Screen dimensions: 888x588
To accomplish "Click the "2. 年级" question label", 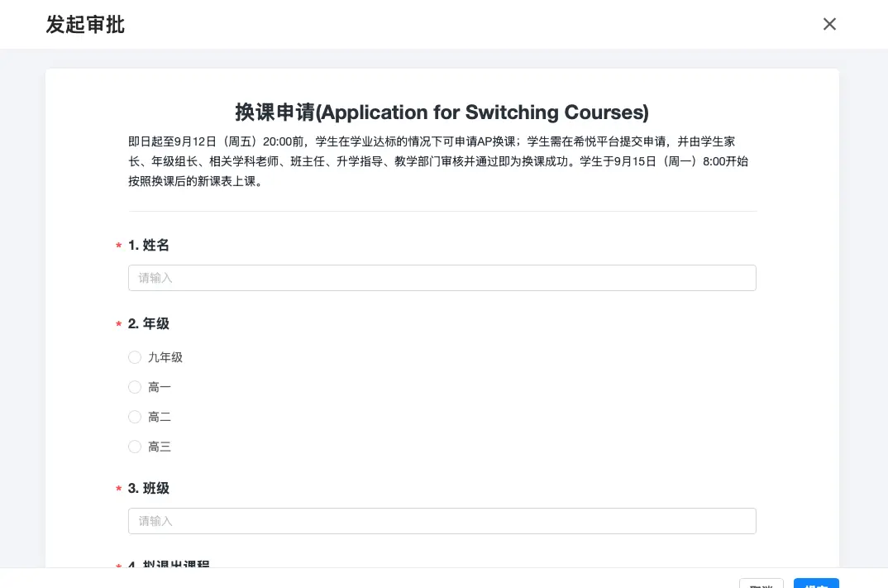I will (149, 323).
